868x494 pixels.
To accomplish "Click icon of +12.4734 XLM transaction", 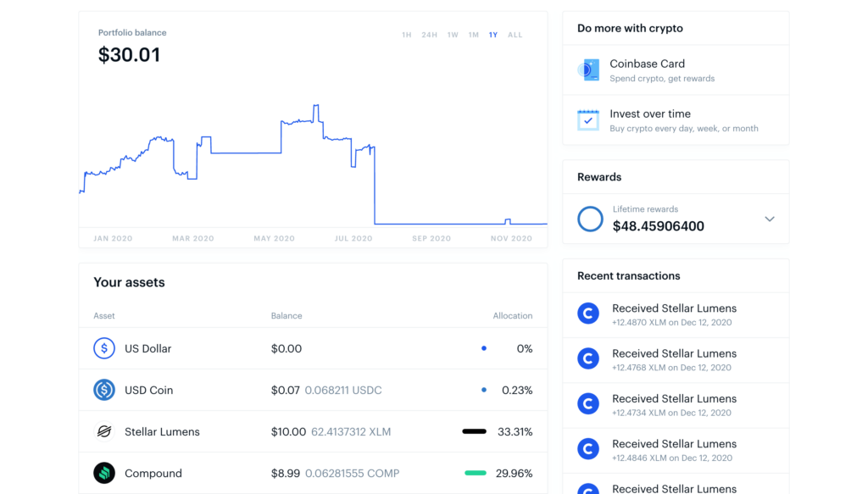I will click(588, 404).
